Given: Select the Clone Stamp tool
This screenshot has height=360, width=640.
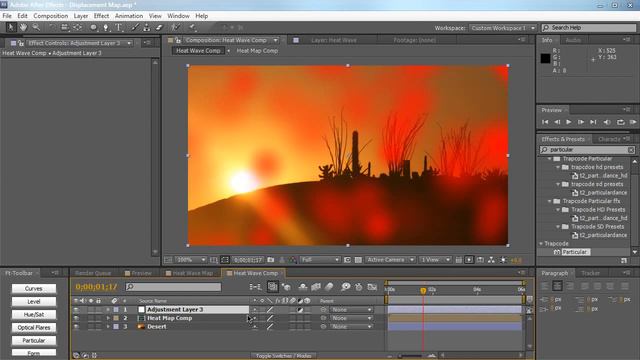Looking at the screenshot, I should coord(147,27).
